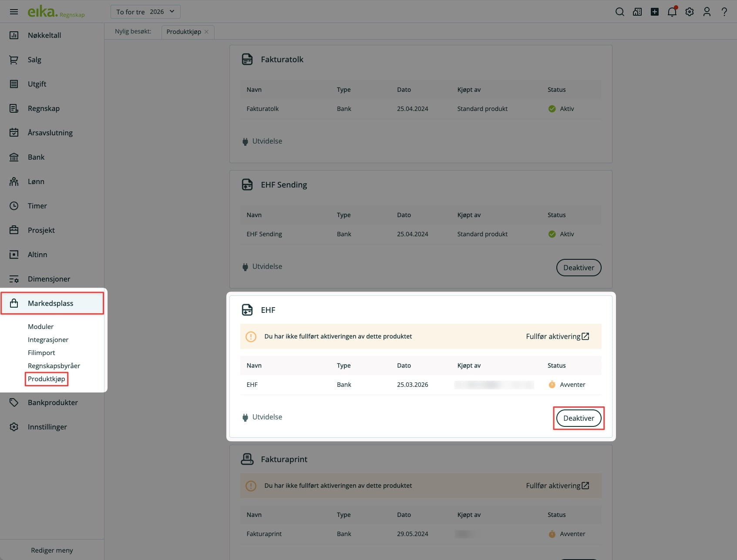Click the help question mark icon

(x=724, y=12)
